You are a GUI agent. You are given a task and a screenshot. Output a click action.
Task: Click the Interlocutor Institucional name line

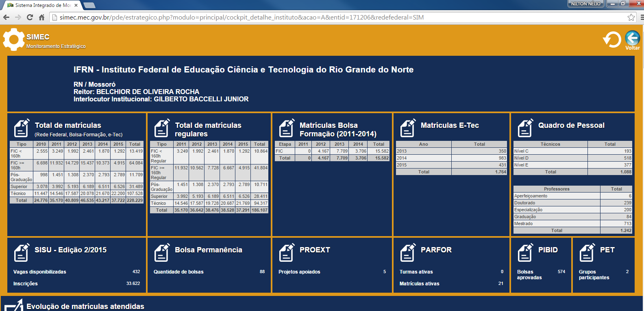[161, 99]
